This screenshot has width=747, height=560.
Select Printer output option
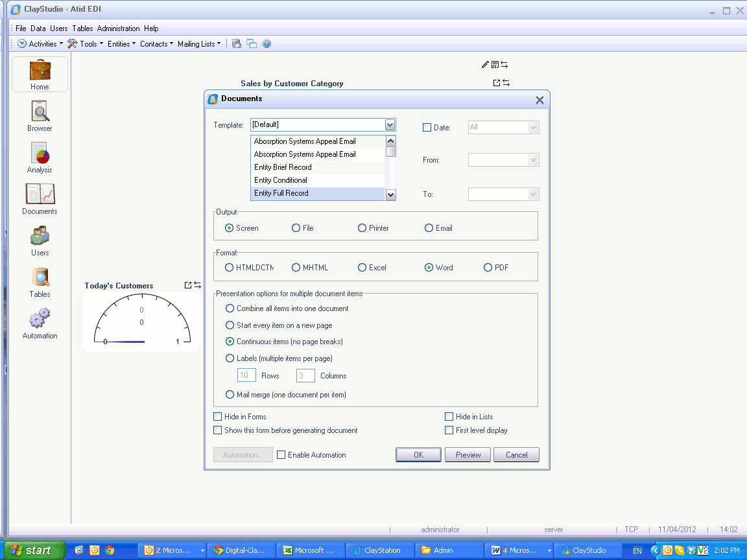pos(362,228)
